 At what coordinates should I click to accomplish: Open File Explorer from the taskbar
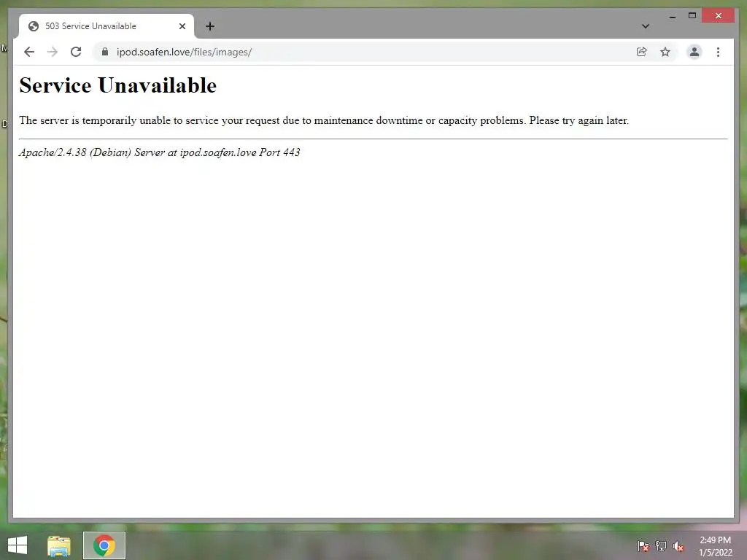click(58, 545)
